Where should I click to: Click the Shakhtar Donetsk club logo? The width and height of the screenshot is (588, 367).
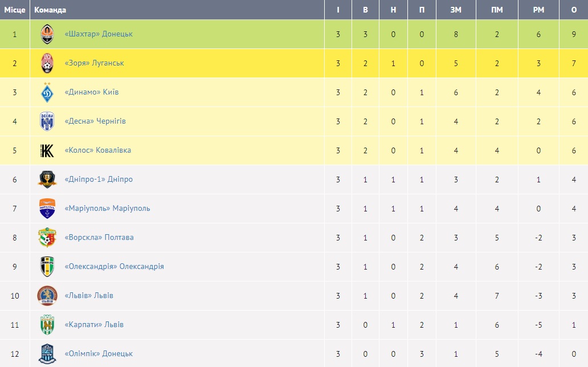pos(47,34)
